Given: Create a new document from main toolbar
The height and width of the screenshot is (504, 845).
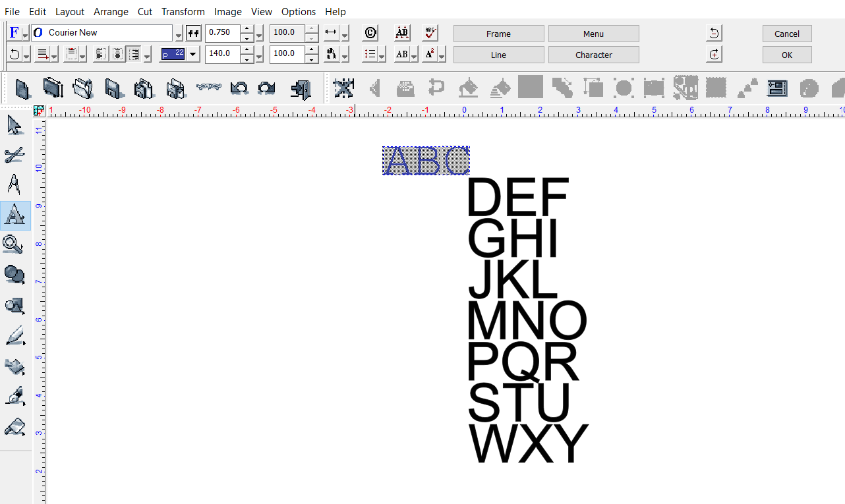Looking at the screenshot, I should pos(22,88).
